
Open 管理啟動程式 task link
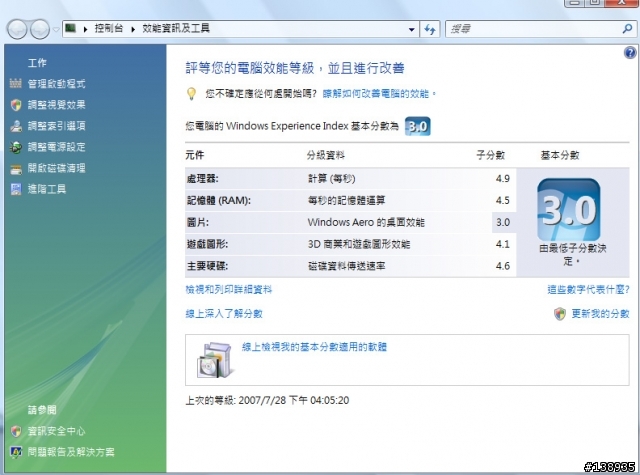coord(57,84)
